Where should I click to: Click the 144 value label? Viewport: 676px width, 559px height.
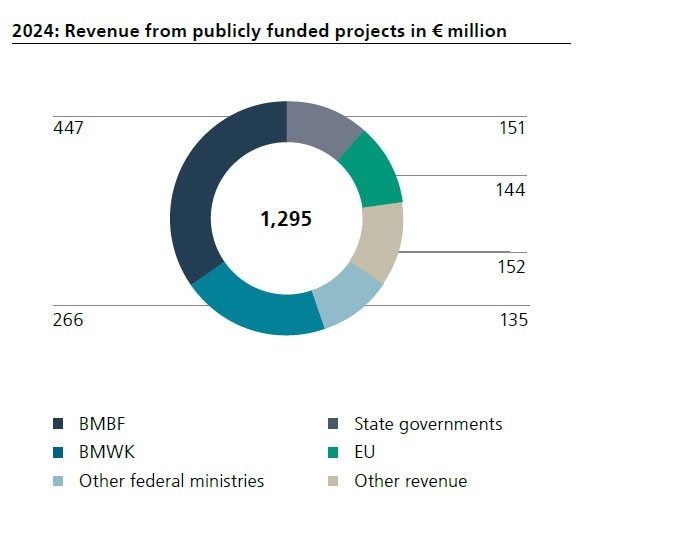[x=510, y=190]
